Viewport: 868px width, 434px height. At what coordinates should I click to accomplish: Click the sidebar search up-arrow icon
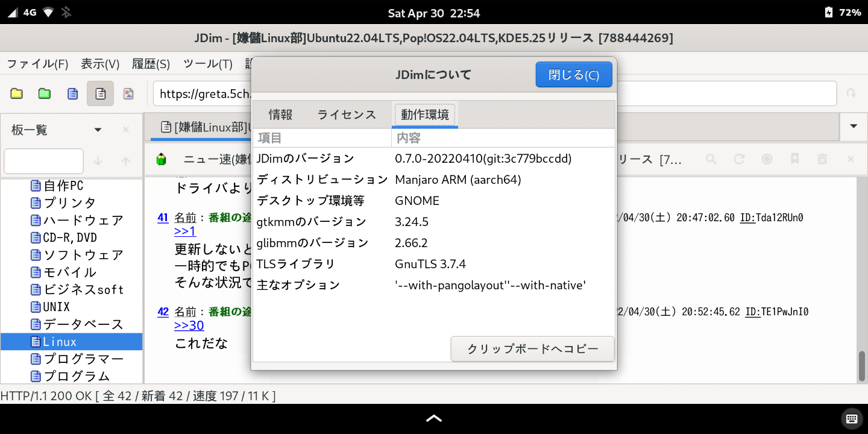[126, 161]
